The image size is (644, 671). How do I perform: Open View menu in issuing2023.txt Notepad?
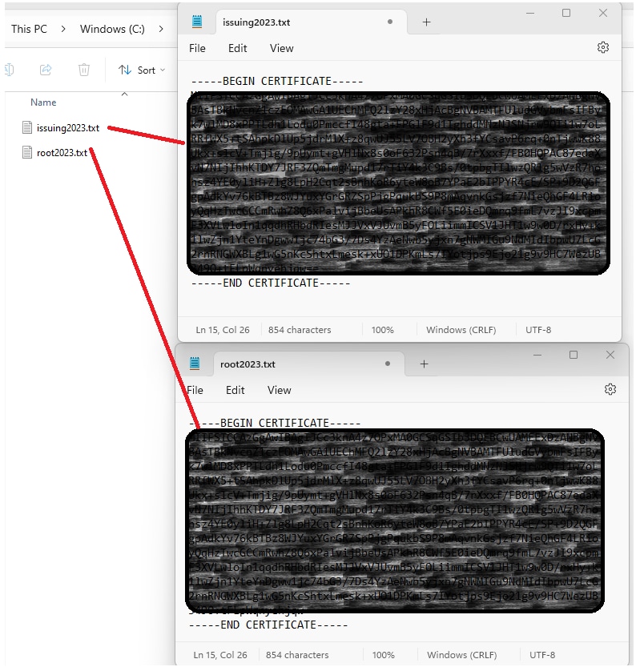[282, 48]
